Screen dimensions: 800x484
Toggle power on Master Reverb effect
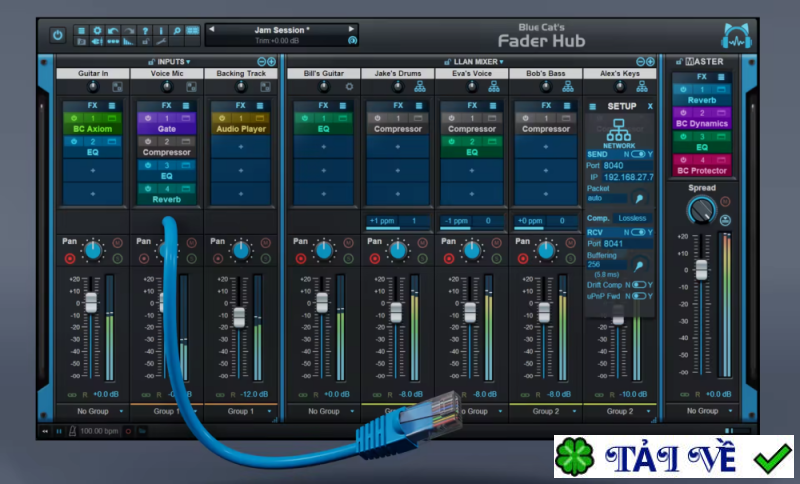coord(683,89)
